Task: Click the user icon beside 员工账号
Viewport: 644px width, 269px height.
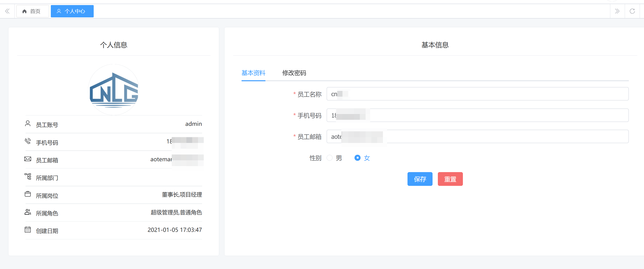Action: (x=28, y=124)
